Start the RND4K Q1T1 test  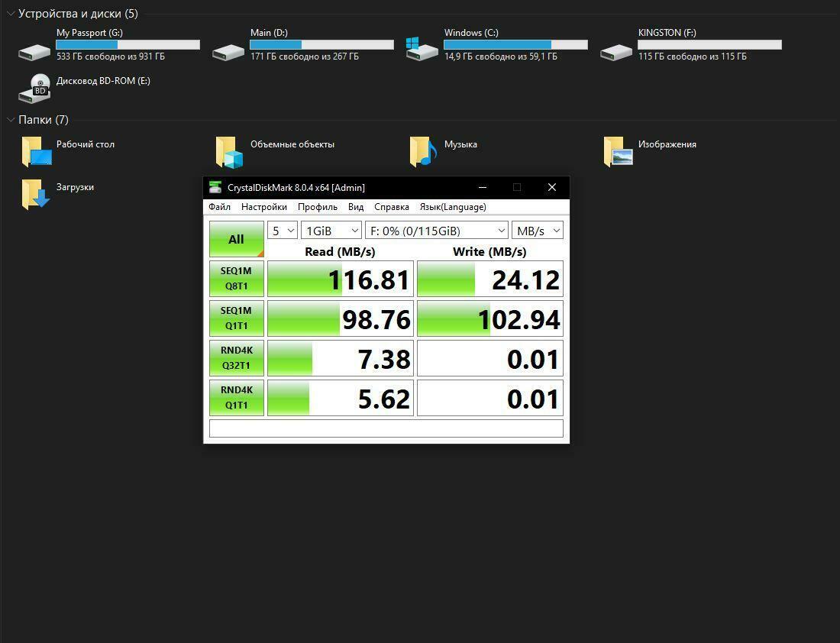236,398
